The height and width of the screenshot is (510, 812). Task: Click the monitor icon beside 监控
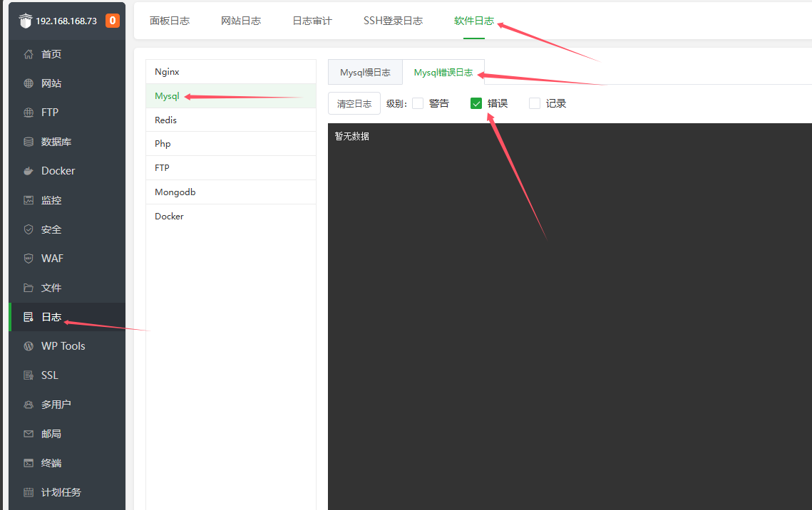point(29,200)
